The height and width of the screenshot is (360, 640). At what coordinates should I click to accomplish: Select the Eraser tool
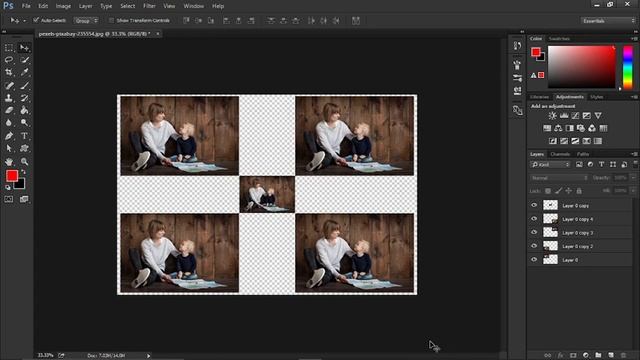9,110
